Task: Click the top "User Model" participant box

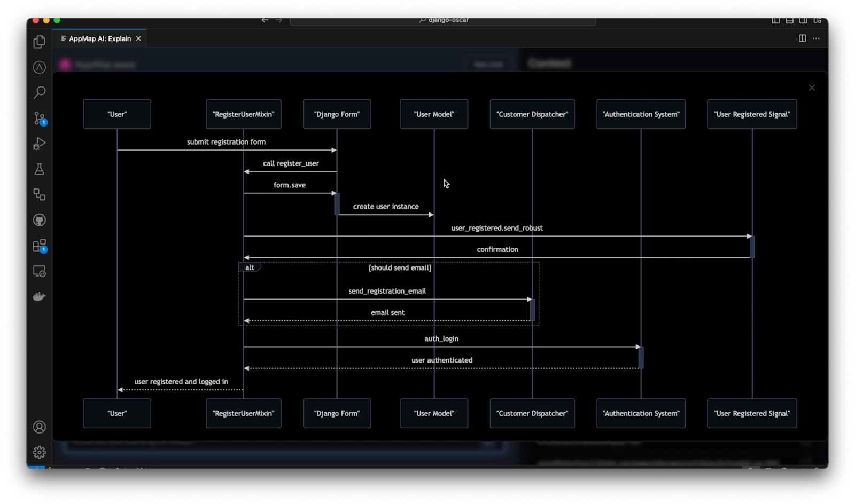Action: tap(434, 114)
